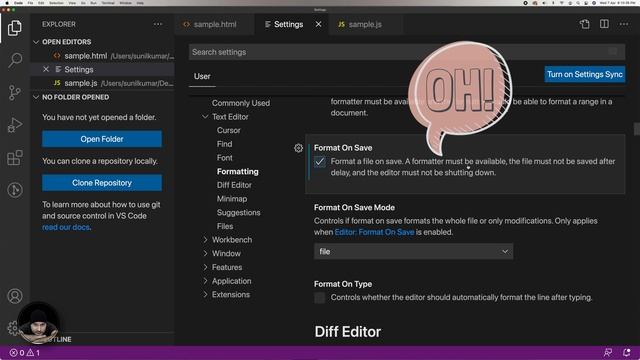Open the Apple menu
The image size is (640, 360).
pyautogui.click(x=7, y=3)
